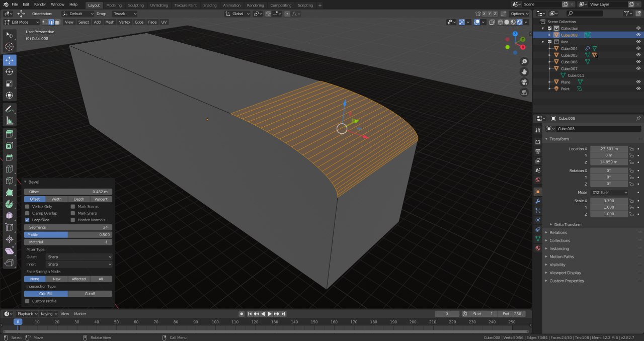Enable Custom Profile checkbox

[x=28, y=301]
